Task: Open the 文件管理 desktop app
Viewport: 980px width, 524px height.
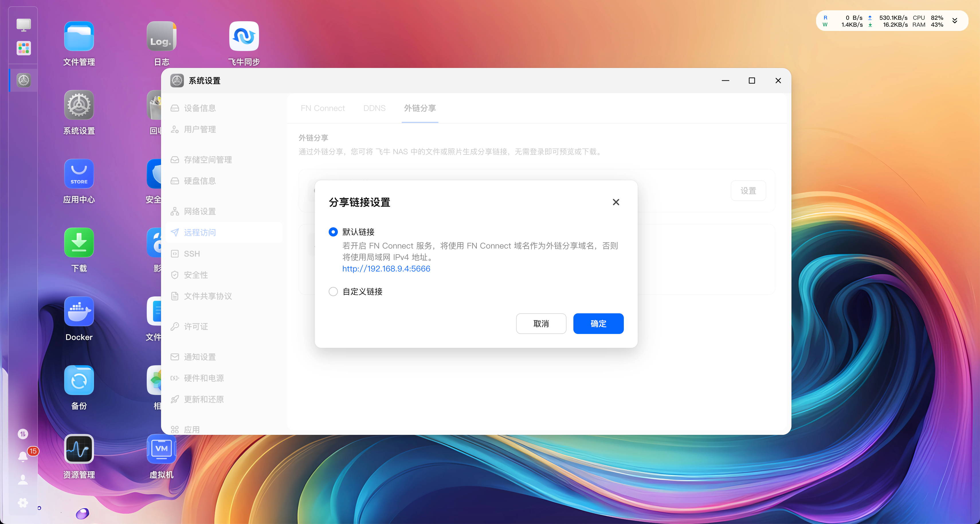Action: point(79,36)
